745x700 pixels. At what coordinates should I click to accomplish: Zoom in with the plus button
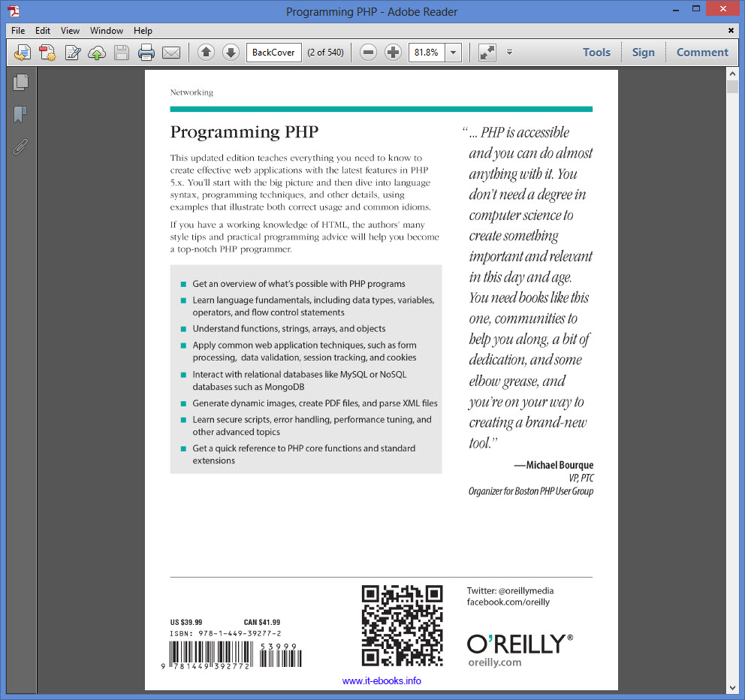tap(393, 53)
